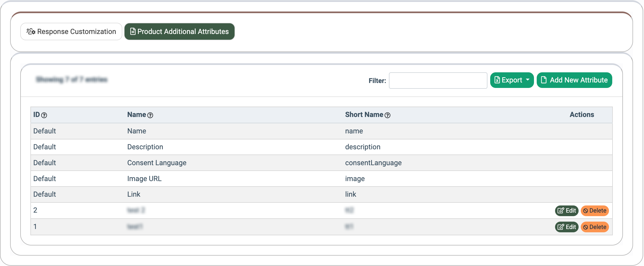Image resolution: width=644 pixels, height=266 pixels.
Task: Click the document icon in Add New Attribute
Action: click(544, 80)
